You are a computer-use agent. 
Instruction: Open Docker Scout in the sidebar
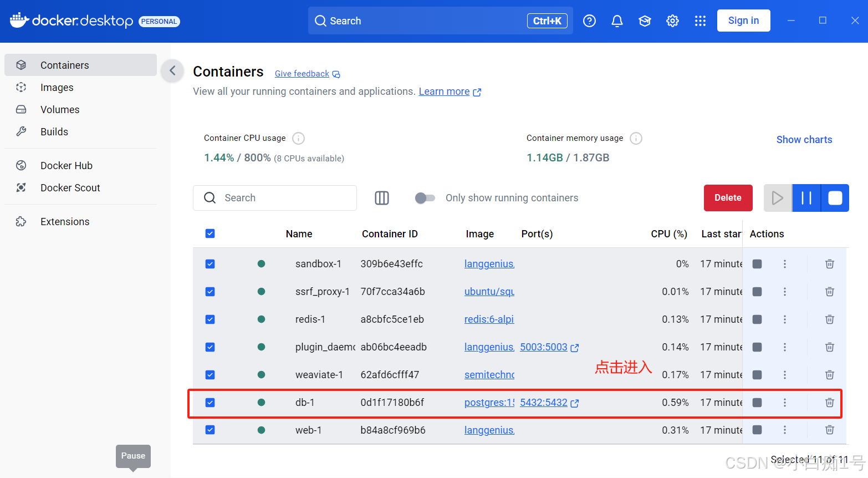coord(70,188)
